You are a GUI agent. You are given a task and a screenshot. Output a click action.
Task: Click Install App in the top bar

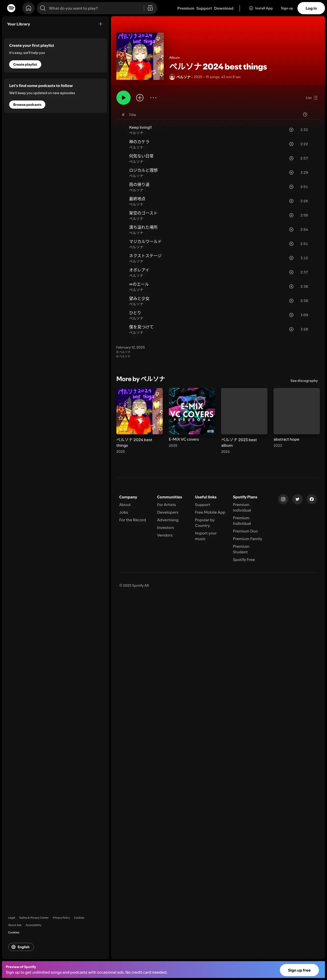[x=261, y=8]
